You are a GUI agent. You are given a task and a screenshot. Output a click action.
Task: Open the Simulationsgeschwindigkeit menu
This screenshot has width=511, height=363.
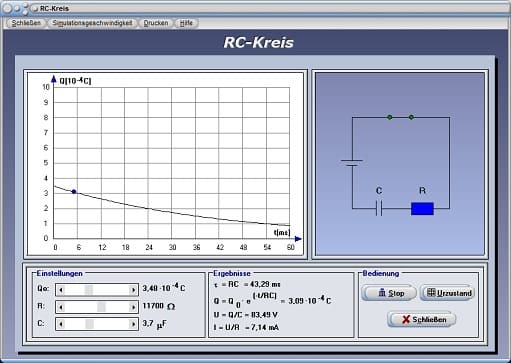pos(92,23)
